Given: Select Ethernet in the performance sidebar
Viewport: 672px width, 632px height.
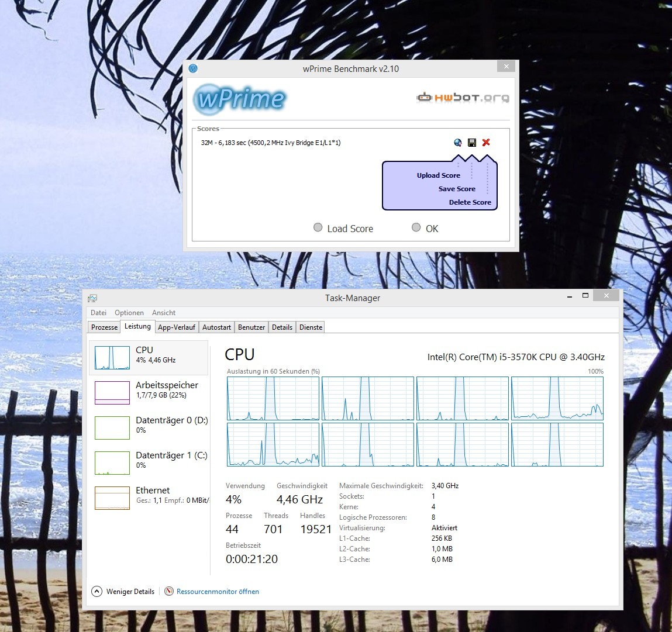Looking at the screenshot, I should 149,498.
